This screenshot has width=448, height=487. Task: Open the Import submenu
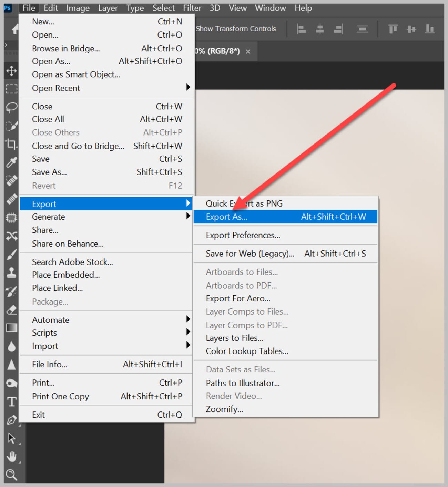click(103, 346)
